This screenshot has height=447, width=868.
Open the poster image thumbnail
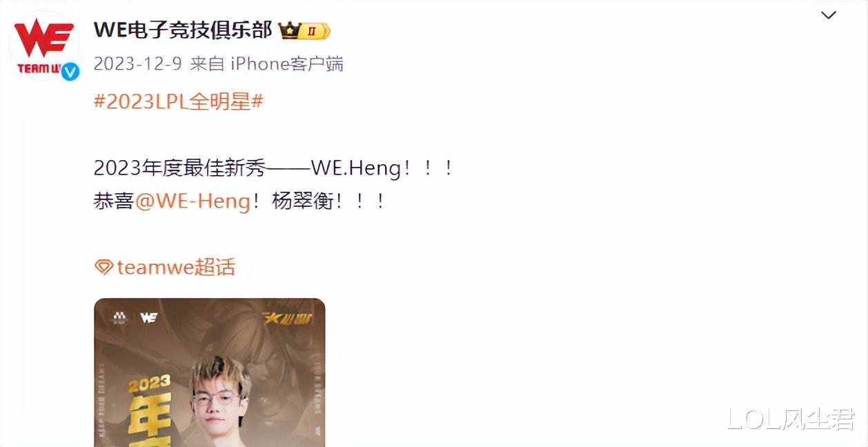point(210,372)
